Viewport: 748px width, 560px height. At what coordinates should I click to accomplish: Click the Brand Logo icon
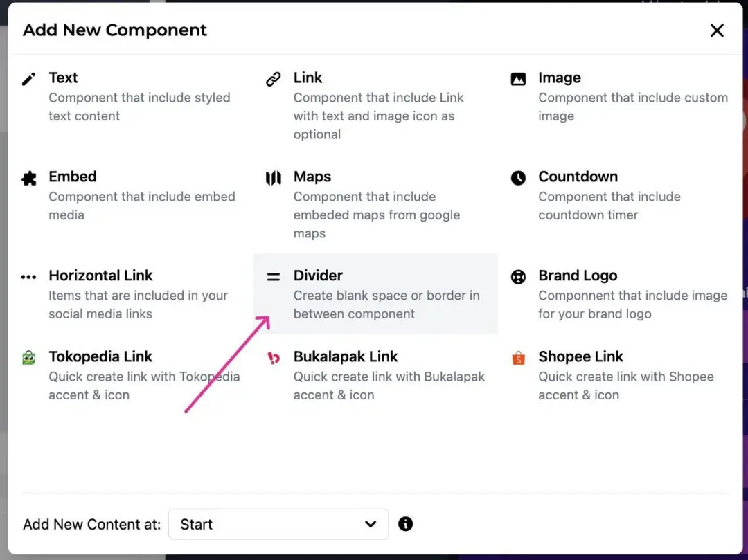tap(518, 277)
